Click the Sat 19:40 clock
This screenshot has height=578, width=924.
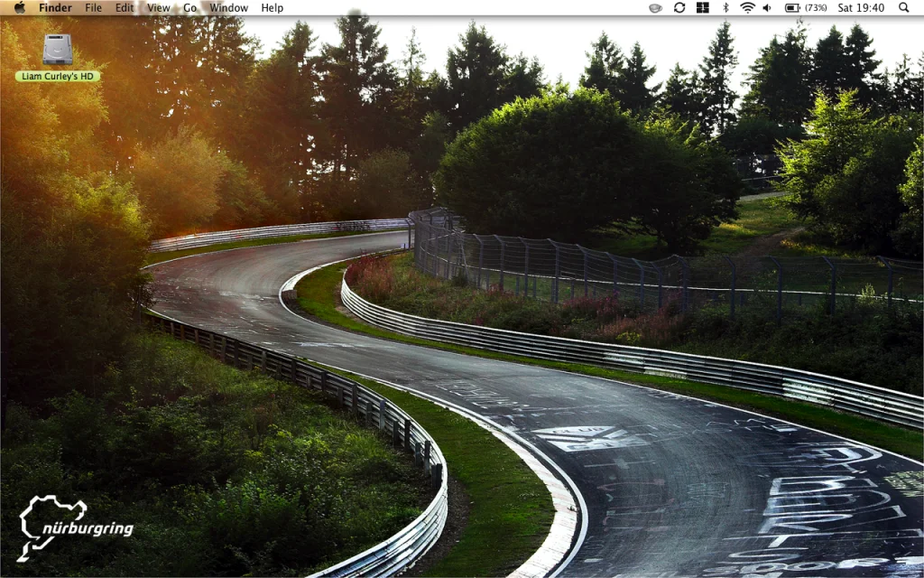(861, 7)
